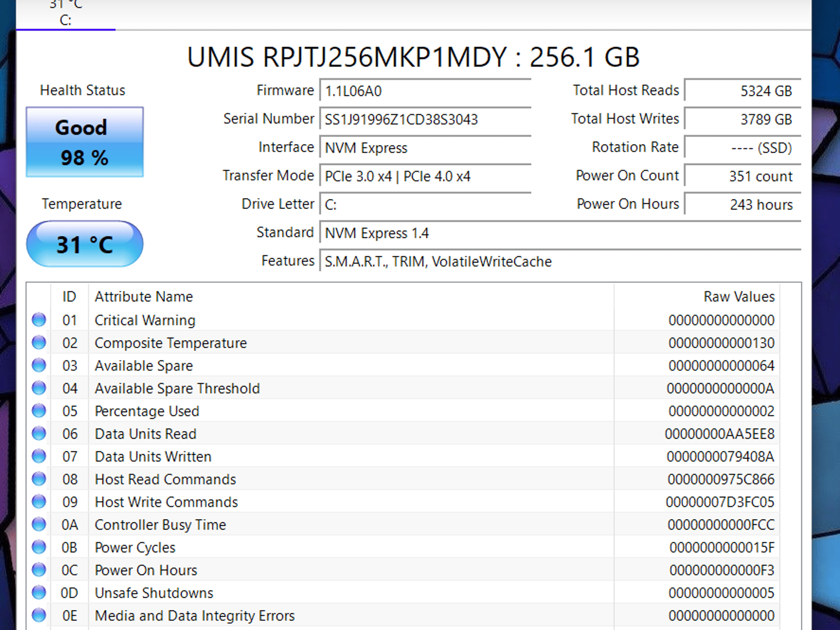The image size is (840, 630).
Task: Select the Power Cycles attribute name
Action: tap(135, 548)
